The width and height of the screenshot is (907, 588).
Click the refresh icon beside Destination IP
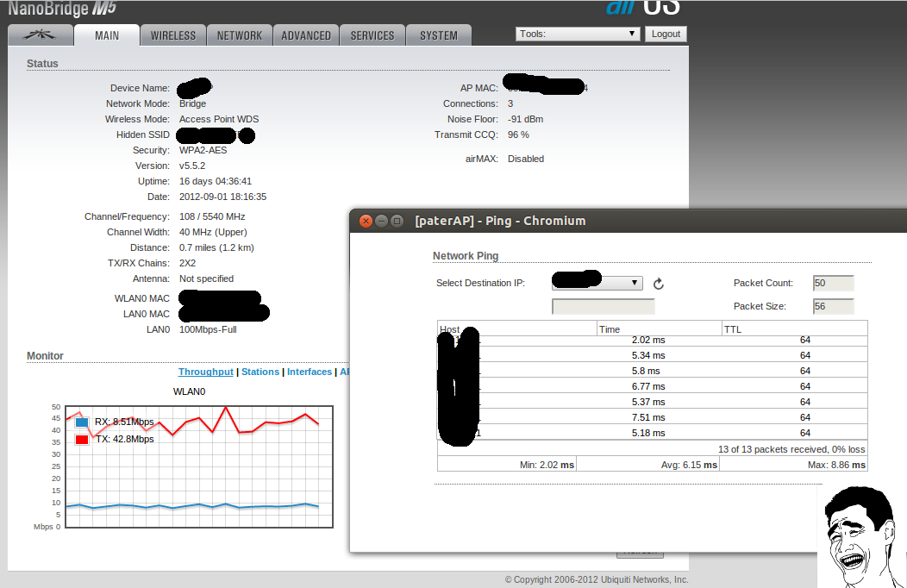(659, 284)
